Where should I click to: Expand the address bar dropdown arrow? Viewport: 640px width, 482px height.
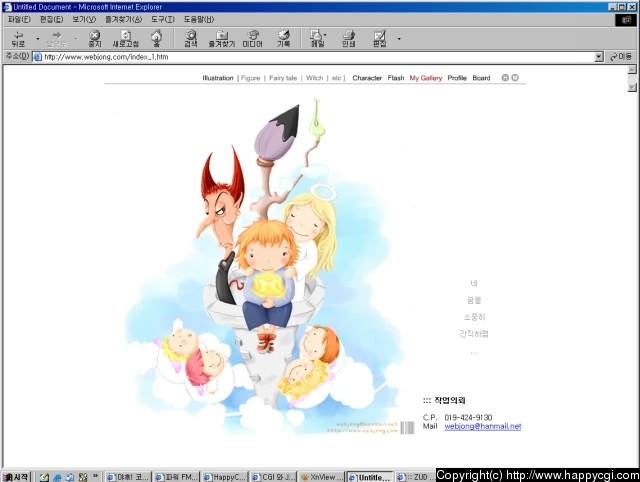point(599,57)
